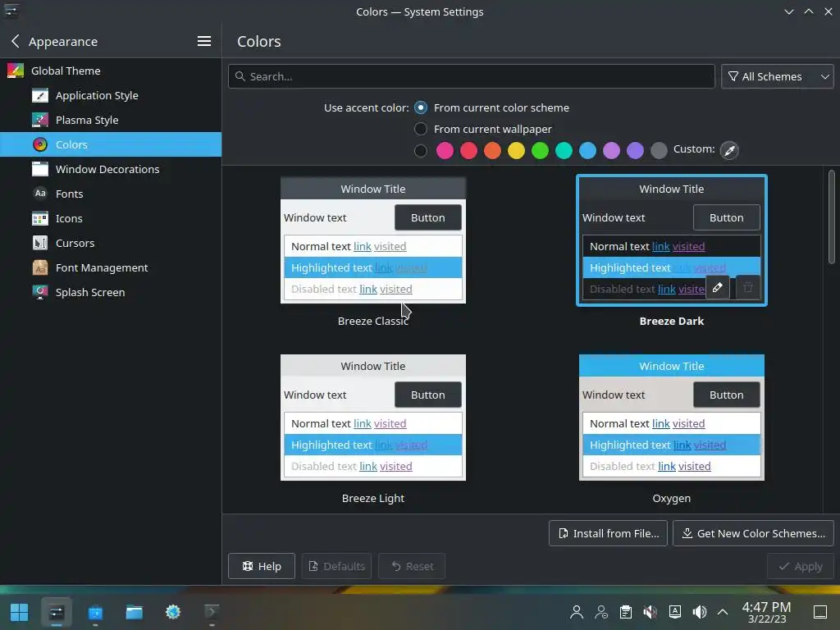Choose the teal accent color swatch
840x630 pixels.
tap(564, 151)
